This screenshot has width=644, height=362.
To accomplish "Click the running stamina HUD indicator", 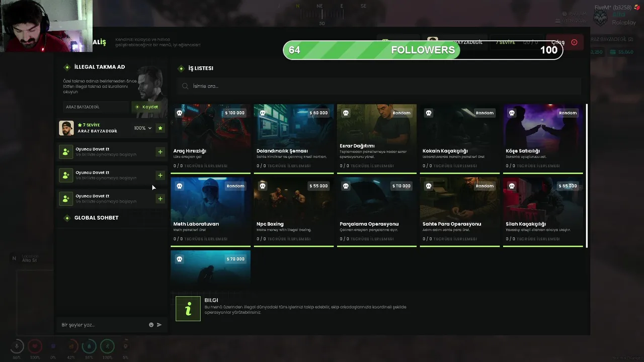I will pyautogui.click(x=107, y=346).
